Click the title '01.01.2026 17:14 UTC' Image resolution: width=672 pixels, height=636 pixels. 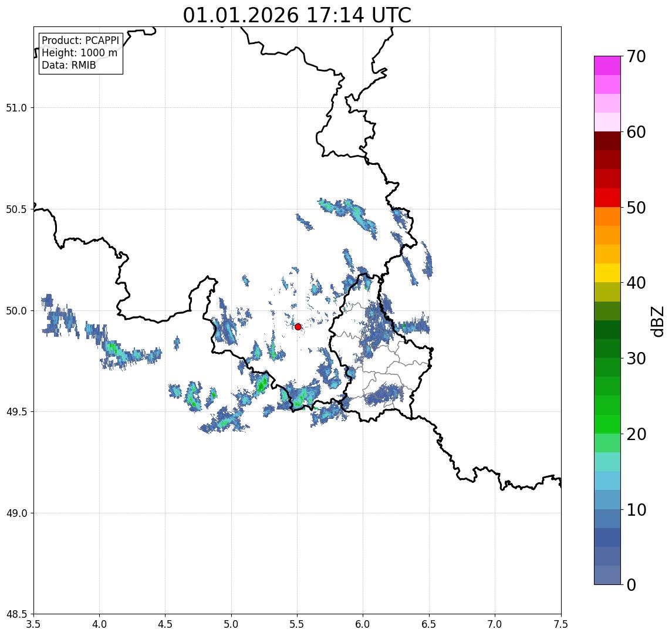297,15
